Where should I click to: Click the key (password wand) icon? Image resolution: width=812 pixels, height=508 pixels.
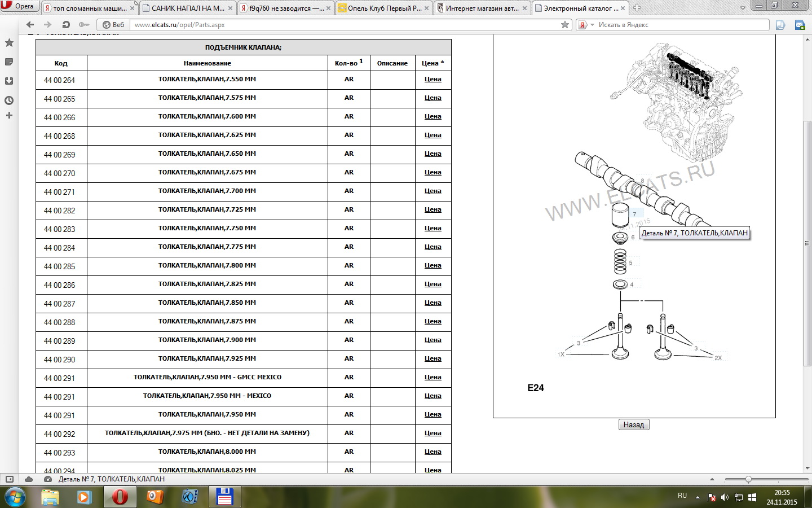84,25
